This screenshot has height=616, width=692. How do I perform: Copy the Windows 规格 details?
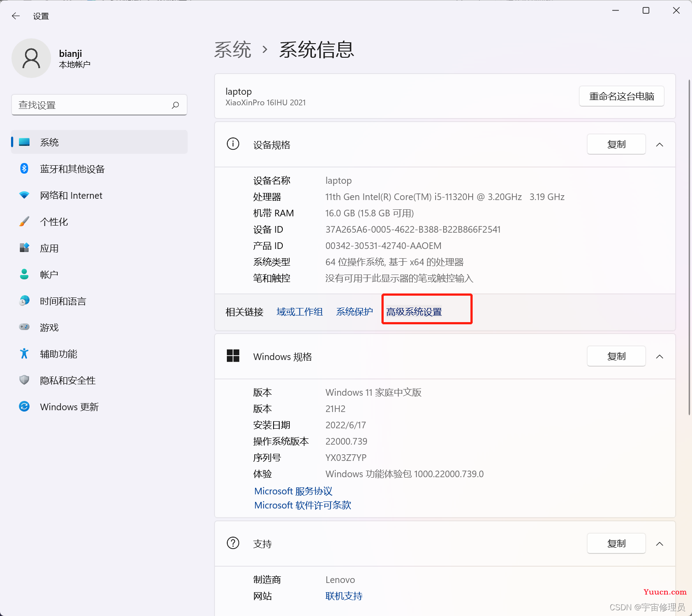pyautogui.click(x=616, y=356)
